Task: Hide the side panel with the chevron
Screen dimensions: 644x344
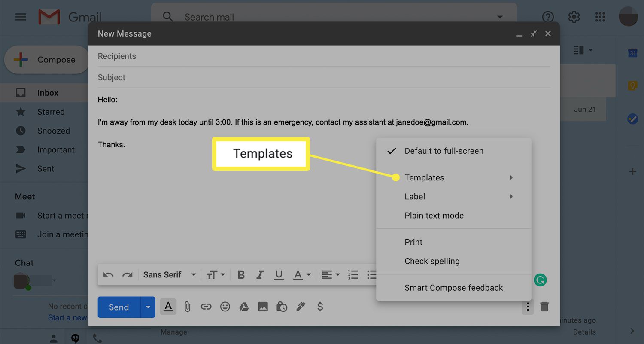Action: coord(632,331)
